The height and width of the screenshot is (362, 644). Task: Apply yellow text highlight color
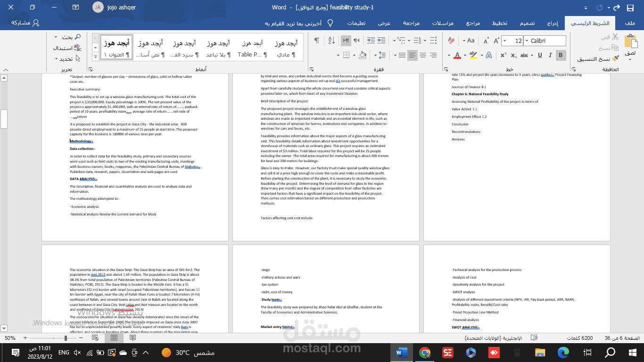coord(473,55)
